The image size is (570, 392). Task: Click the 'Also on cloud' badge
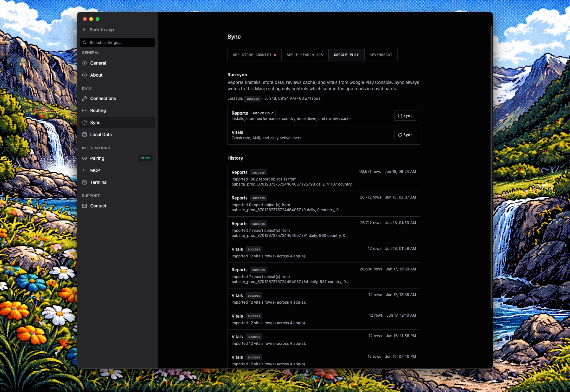(263, 113)
